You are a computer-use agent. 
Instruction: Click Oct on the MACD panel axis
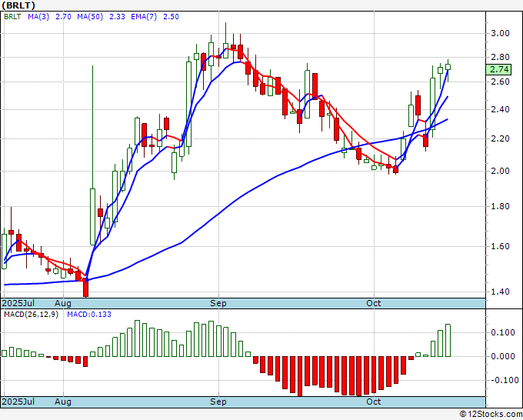point(374,402)
